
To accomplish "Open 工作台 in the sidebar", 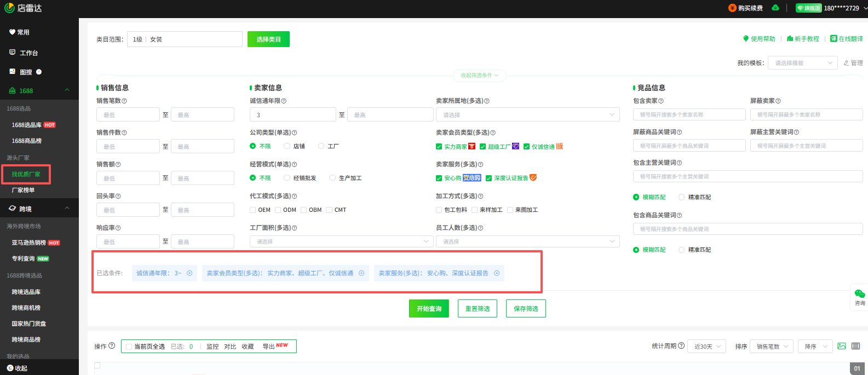I will [28, 53].
